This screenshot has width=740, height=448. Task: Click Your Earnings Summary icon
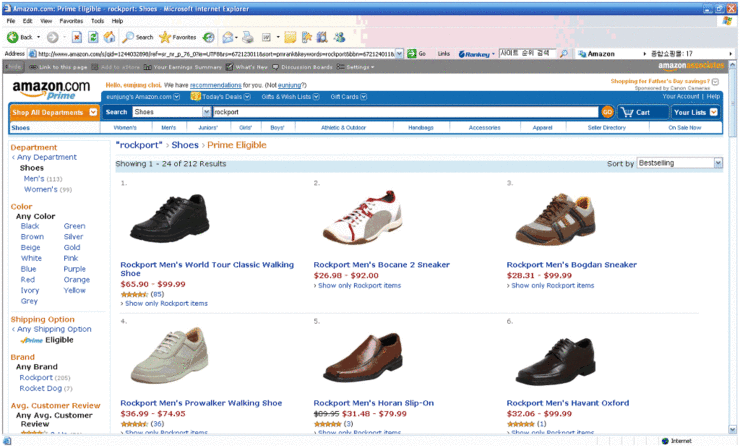pyautogui.click(x=148, y=67)
